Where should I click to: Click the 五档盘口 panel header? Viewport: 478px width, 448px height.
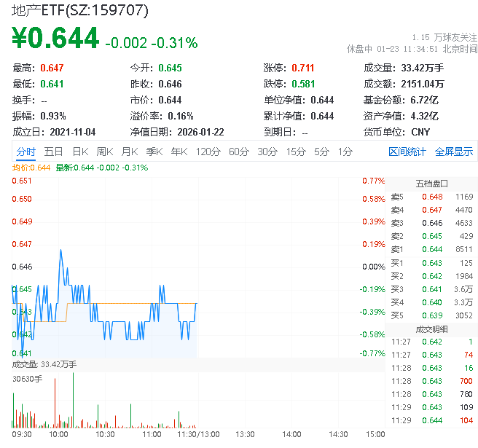point(431,183)
